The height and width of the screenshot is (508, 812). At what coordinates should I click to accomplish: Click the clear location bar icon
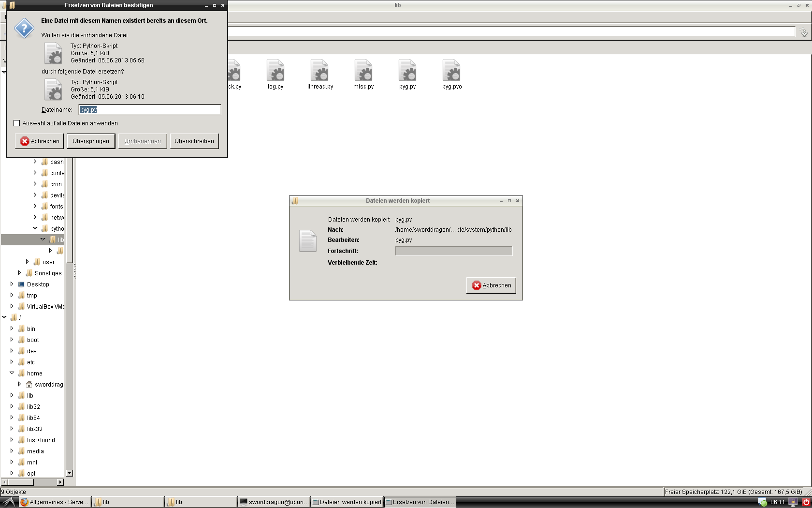click(x=803, y=32)
